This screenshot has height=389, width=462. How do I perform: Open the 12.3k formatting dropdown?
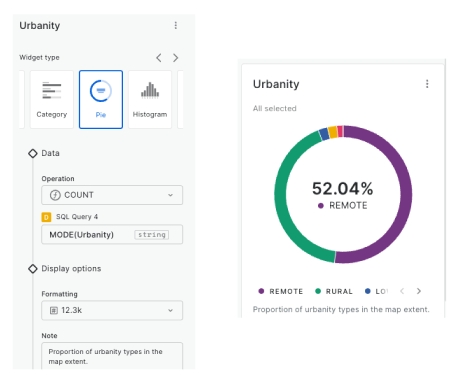pos(112,310)
